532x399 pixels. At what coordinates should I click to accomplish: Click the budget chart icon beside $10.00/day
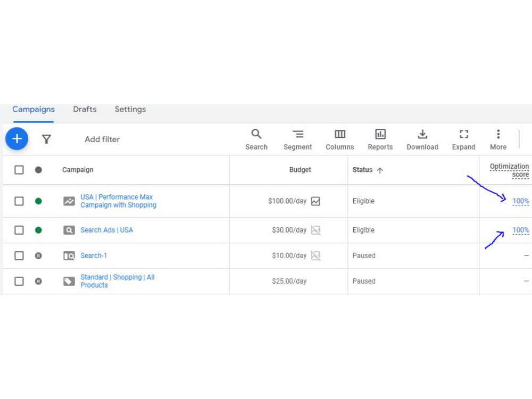315,255
